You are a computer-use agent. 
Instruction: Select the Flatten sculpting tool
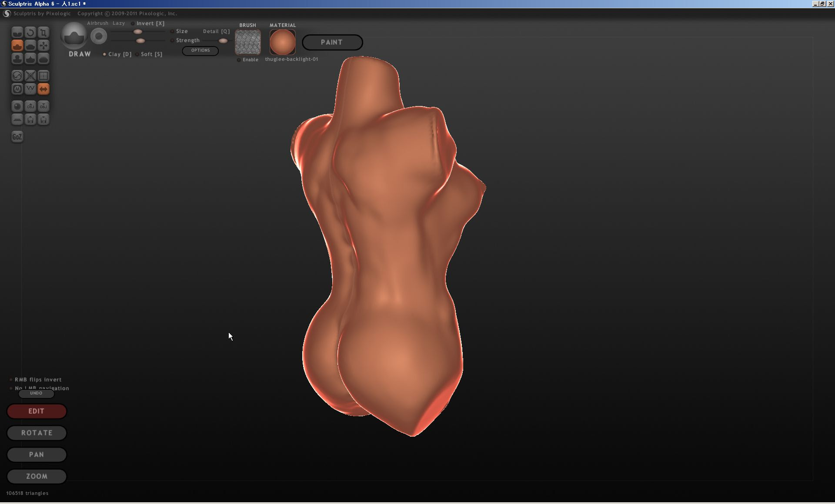coord(30,46)
